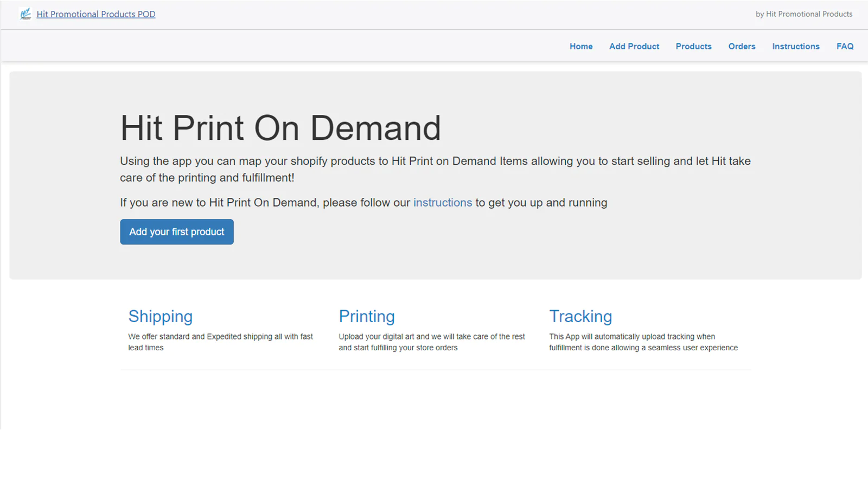This screenshot has height=488, width=868.
Task: Click the Tracking section heading
Action: pyautogui.click(x=580, y=317)
